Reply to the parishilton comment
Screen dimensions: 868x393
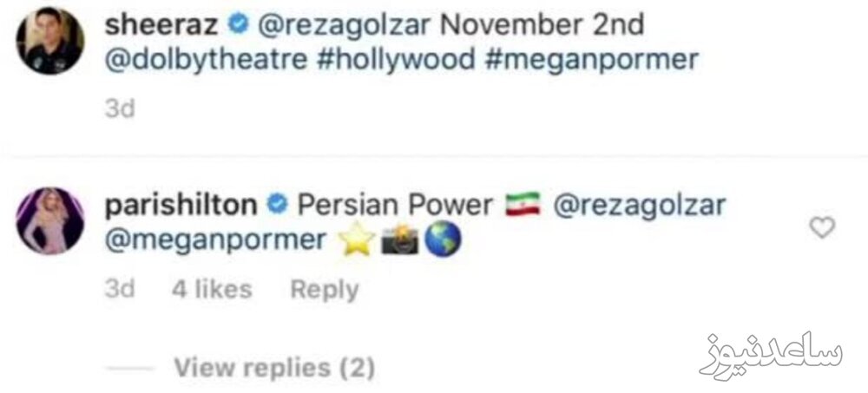click(x=324, y=290)
